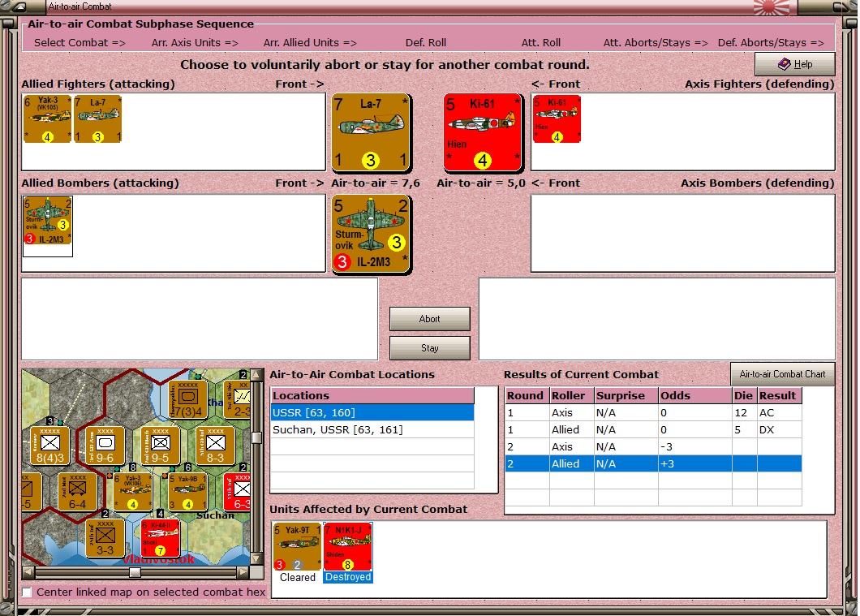
Task: Click the large front IL-2M3 Sturmovik counter
Action: 371,234
